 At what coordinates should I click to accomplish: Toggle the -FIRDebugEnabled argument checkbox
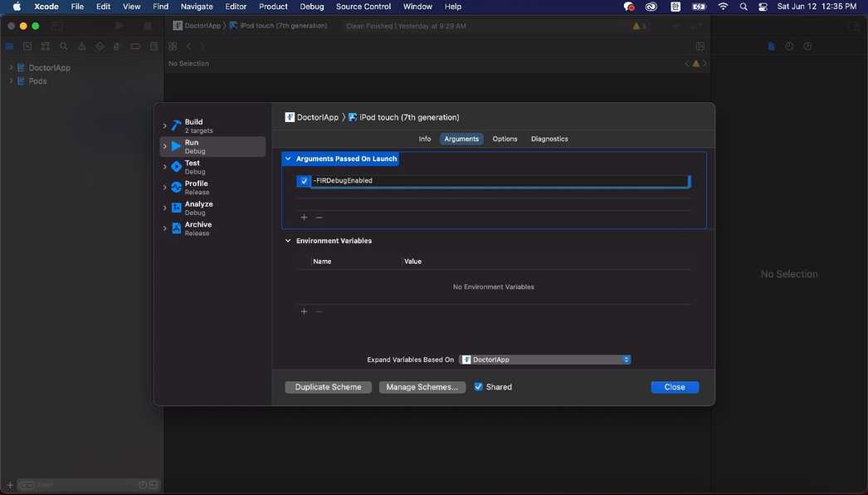(304, 181)
